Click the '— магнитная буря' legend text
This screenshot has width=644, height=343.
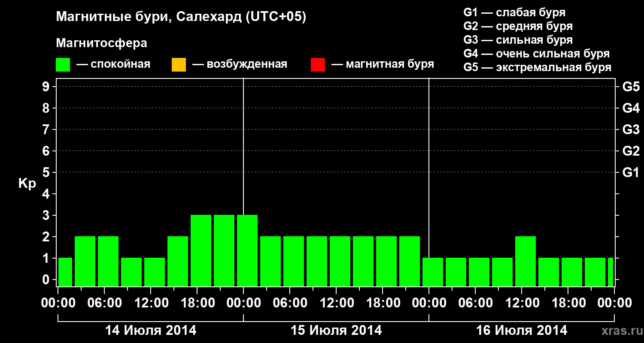[x=383, y=65]
